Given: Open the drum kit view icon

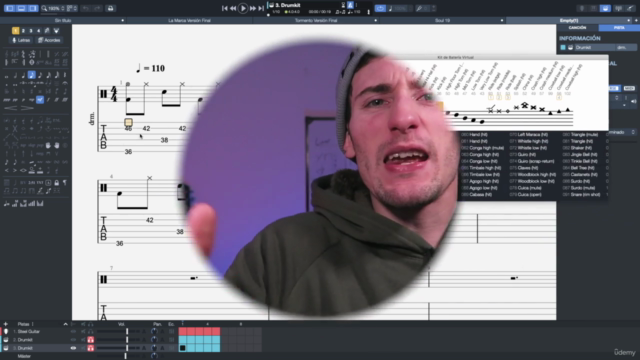Looking at the screenshot, I should (605, 8).
